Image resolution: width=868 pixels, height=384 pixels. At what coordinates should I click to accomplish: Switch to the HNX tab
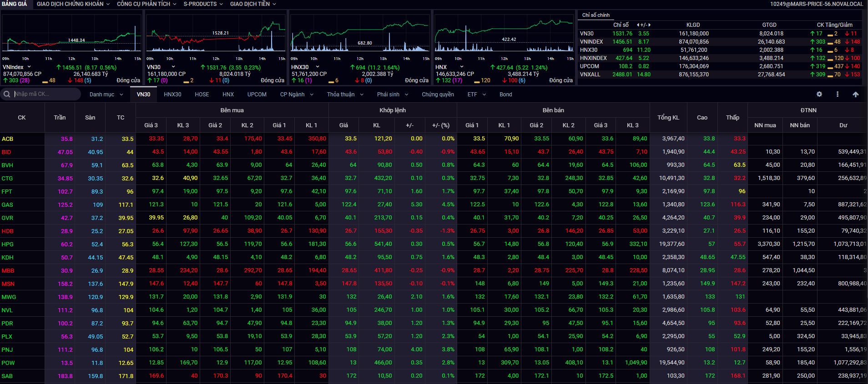(x=228, y=95)
